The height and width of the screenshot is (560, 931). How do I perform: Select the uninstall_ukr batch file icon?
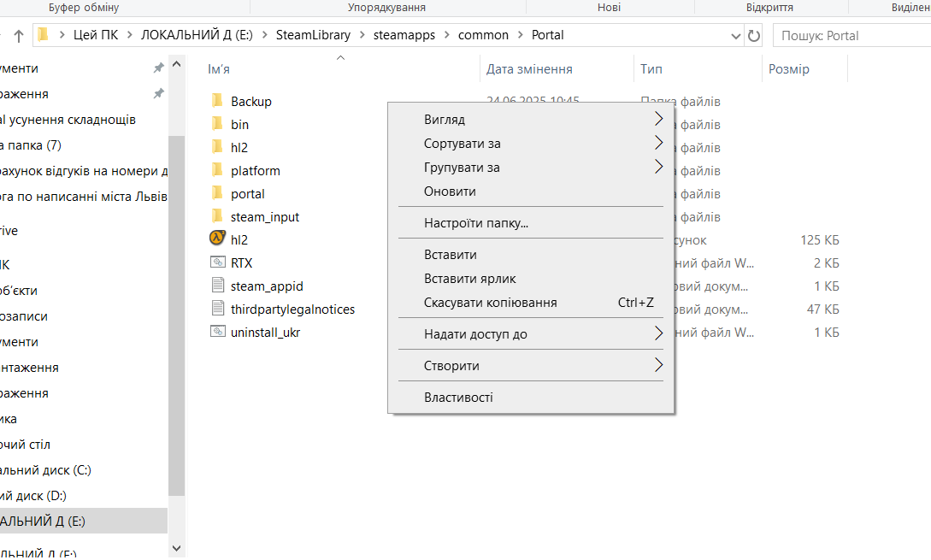(x=218, y=332)
